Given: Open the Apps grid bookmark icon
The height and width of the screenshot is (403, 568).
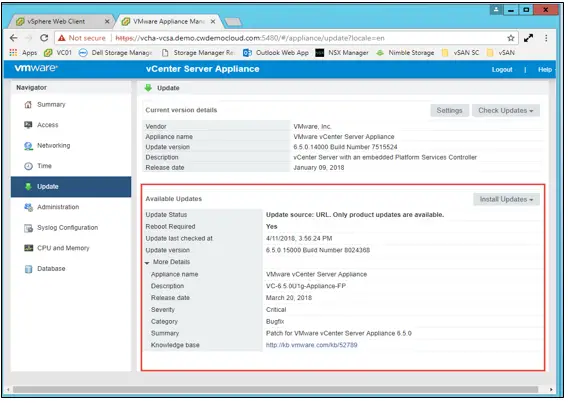Looking at the screenshot, I should coord(13,53).
